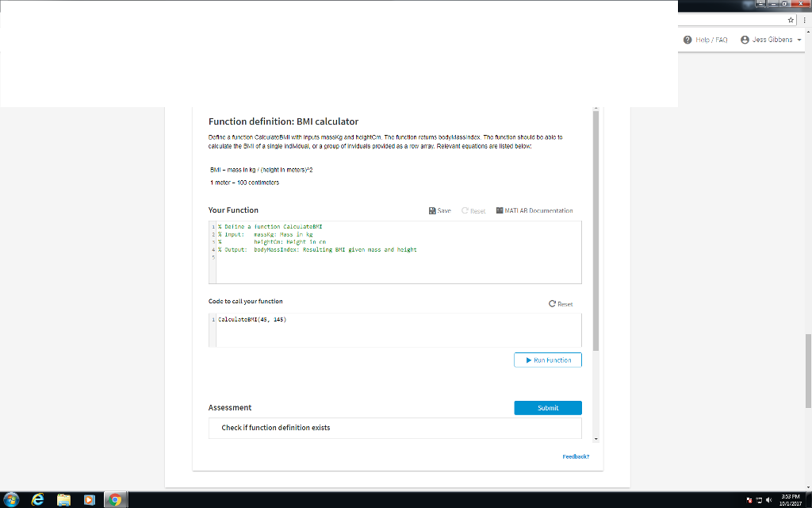The width and height of the screenshot is (812, 508).
Task: Open MATLAB Documentation book icon
Action: (500, 210)
